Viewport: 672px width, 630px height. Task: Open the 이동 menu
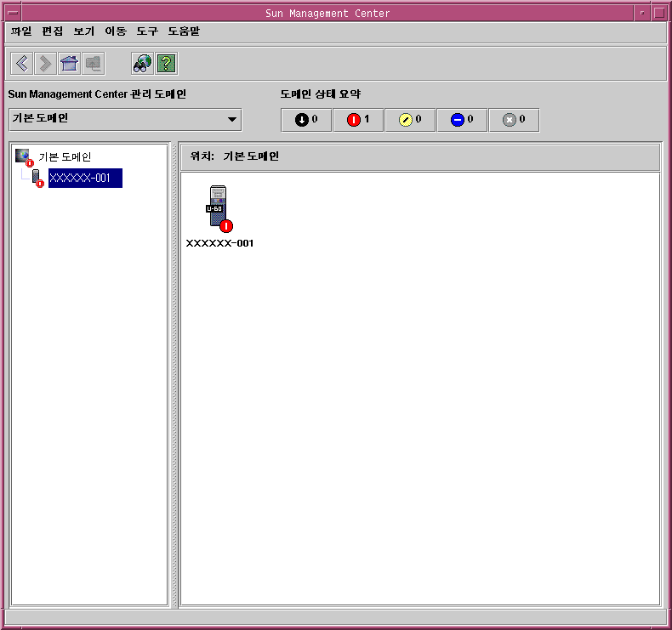[116, 31]
